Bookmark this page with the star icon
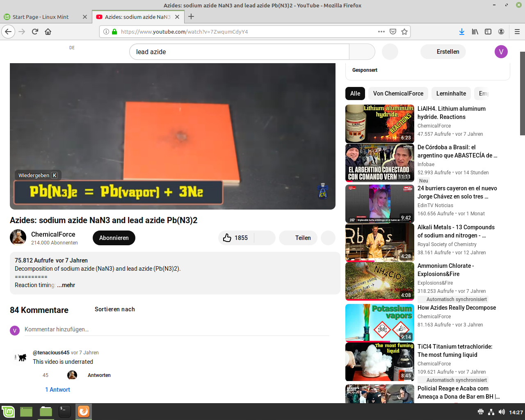 [x=404, y=32]
